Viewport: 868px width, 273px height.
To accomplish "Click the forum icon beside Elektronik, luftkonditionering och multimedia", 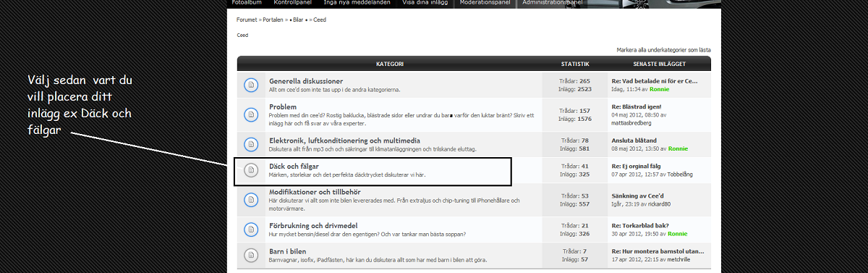I will (x=251, y=144).
